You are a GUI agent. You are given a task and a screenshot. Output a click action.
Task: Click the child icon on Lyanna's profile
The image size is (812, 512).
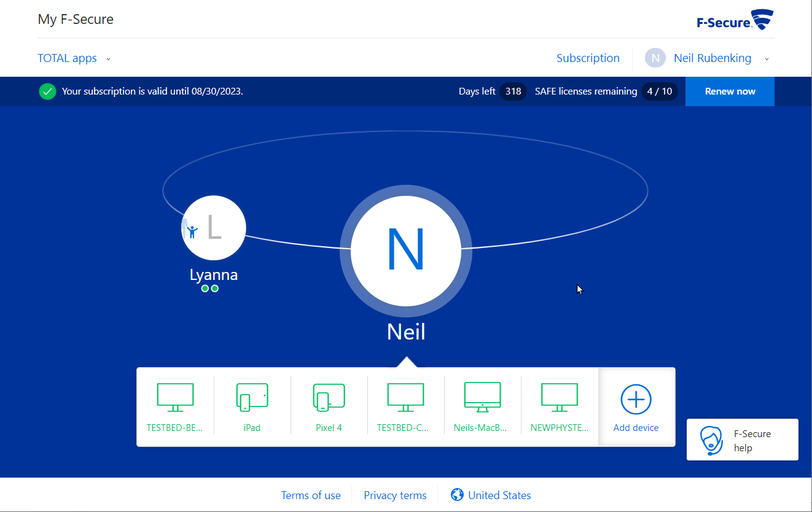coord(192,231)
